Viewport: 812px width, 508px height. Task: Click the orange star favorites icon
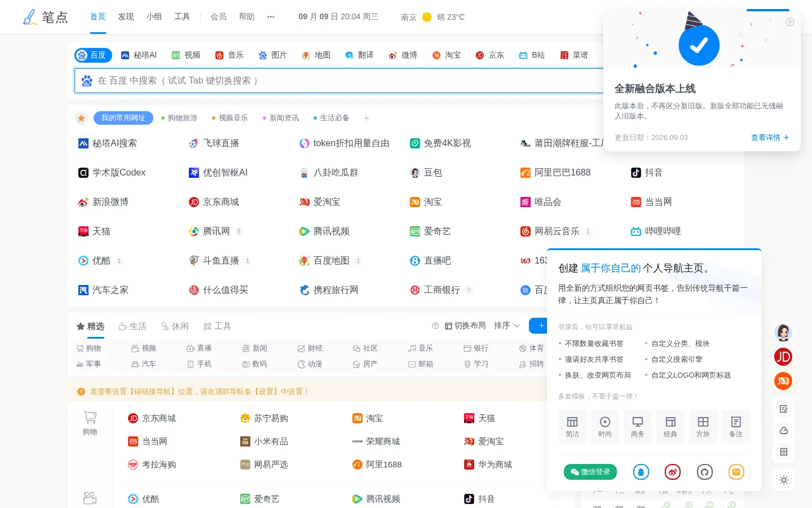[81, 118]
